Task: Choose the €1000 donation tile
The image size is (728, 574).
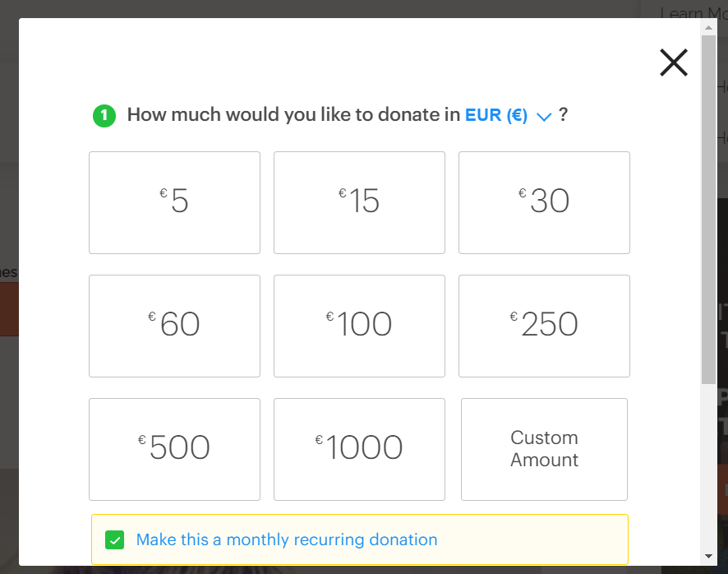Action: click(x=359, y=450)
